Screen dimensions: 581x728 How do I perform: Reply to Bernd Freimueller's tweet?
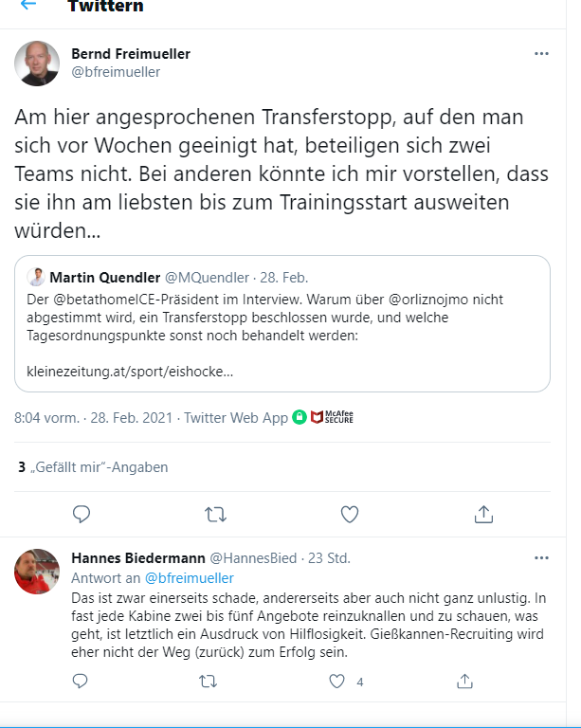coord(82,514)
